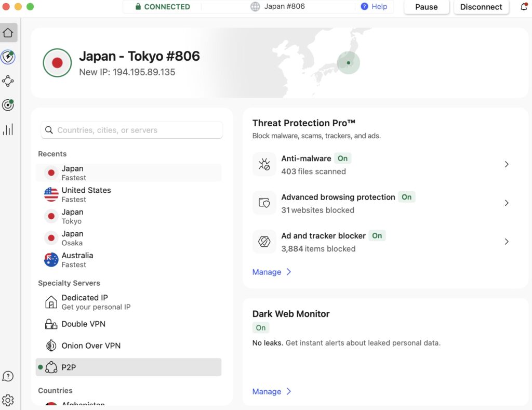Open statistics bar chart sidebar icon
The image size is (532, 410).
(x=8, y=129)
